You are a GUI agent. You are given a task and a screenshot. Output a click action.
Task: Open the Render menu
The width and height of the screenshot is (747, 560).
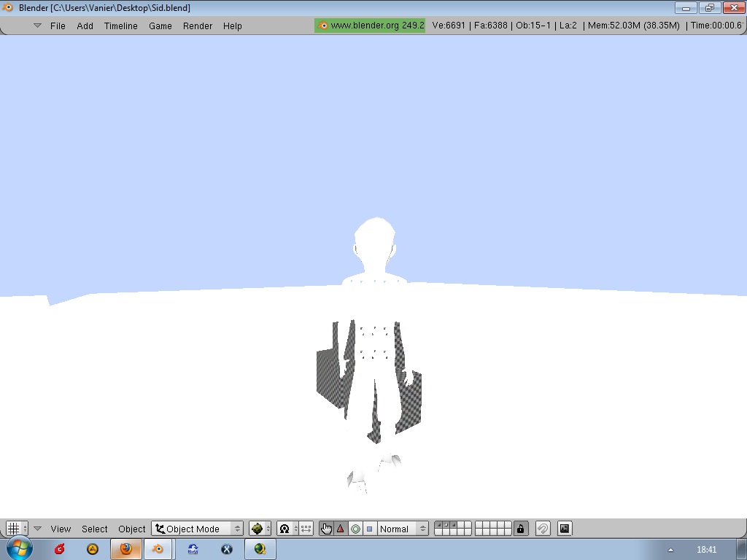[197, 26]
